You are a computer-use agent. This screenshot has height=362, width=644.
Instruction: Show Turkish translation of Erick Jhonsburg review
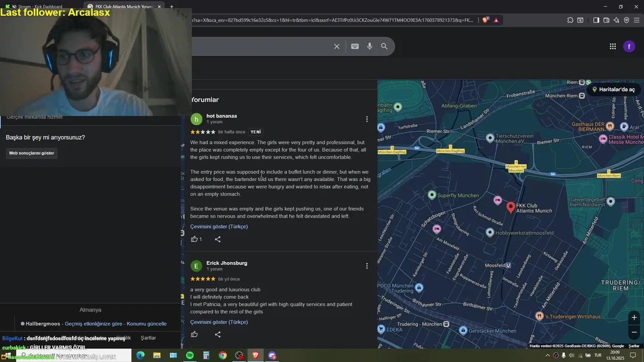tap(219, 322)
